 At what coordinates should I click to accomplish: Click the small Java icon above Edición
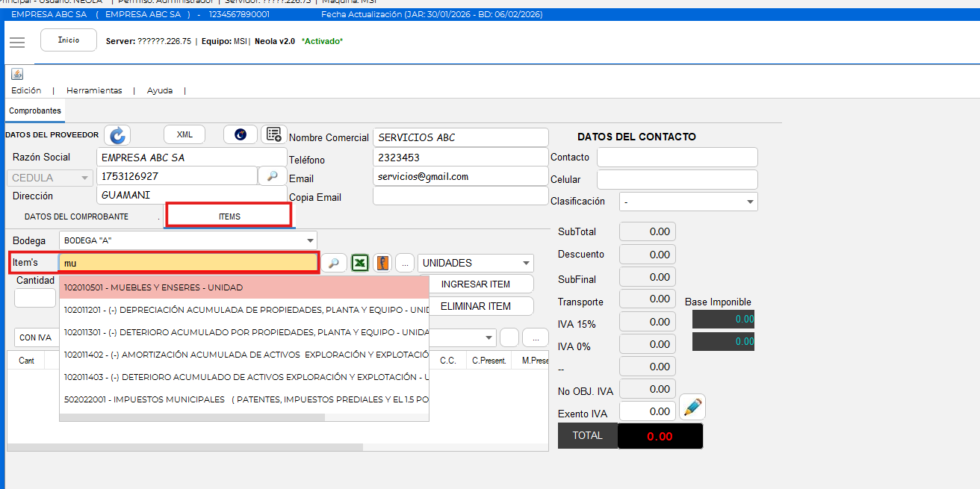click(17, 74)
